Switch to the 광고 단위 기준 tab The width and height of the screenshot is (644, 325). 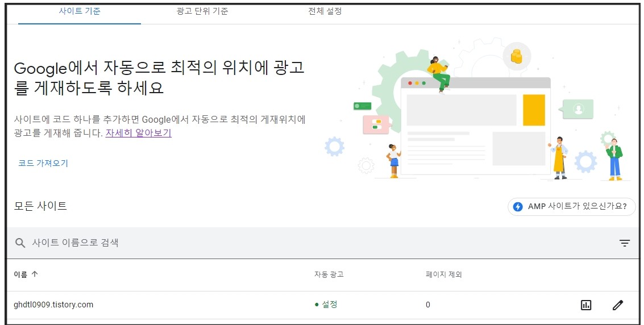point(202,11)
